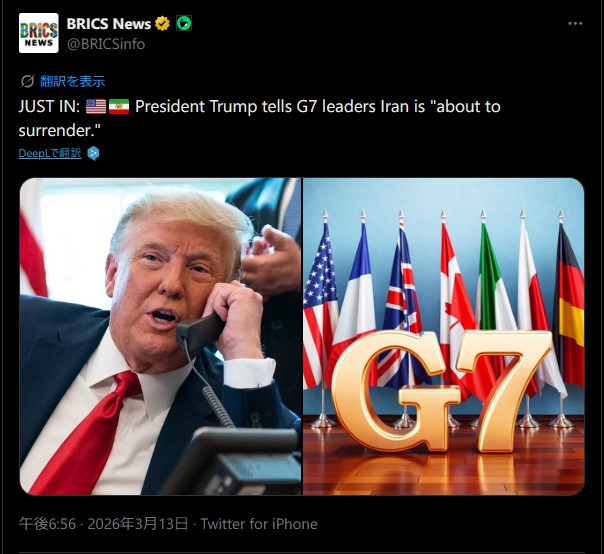
Task: Click the Iran flag emoji
Action: click(x=119, y=106)
